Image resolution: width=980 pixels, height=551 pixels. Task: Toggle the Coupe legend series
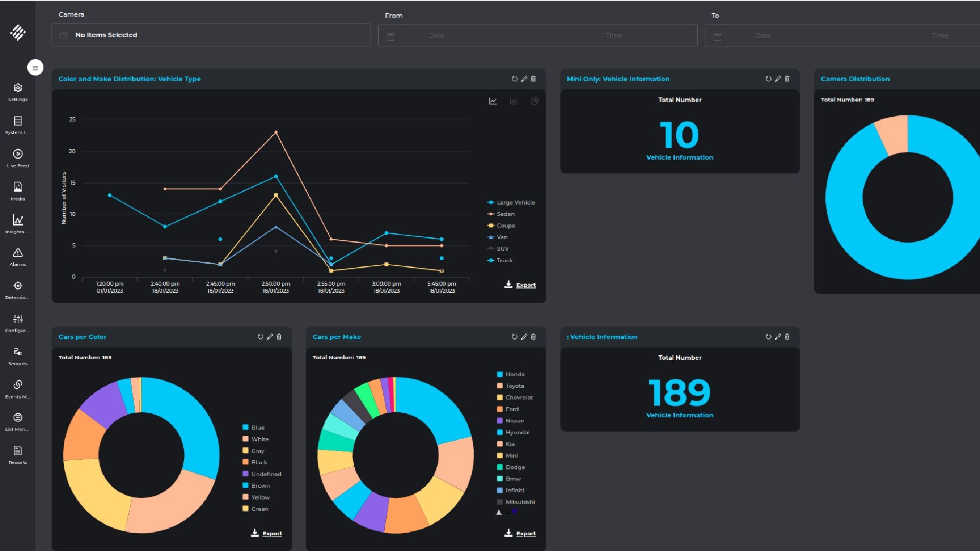[x=501, y=226]
